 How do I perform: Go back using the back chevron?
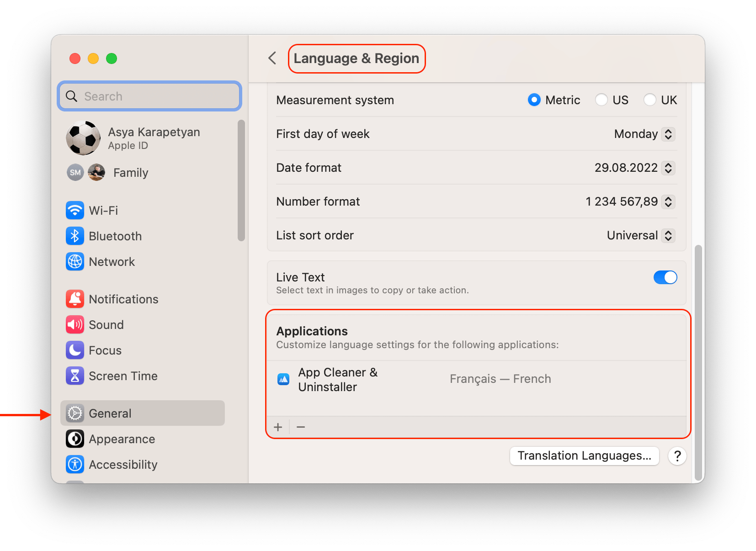click(272, 58)
